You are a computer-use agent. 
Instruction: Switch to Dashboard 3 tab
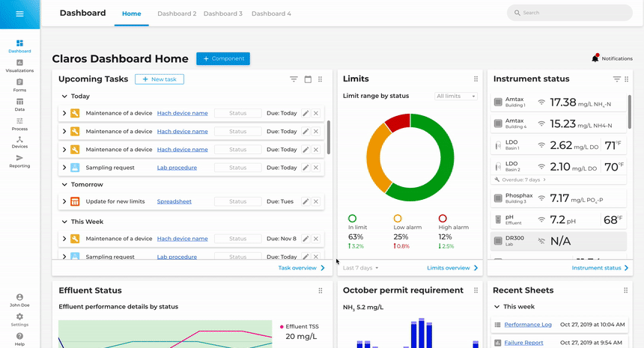pyautogui.click(x=223, y=13)
